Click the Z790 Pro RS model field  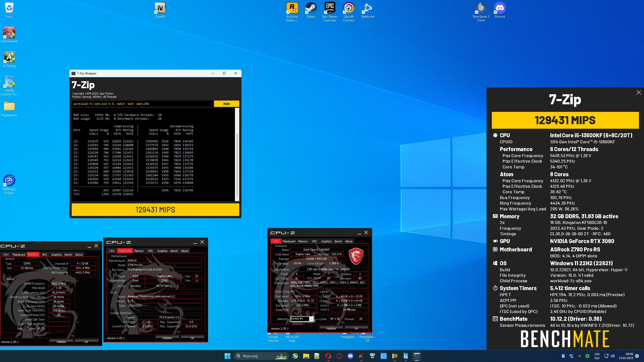tap(151, 265)
